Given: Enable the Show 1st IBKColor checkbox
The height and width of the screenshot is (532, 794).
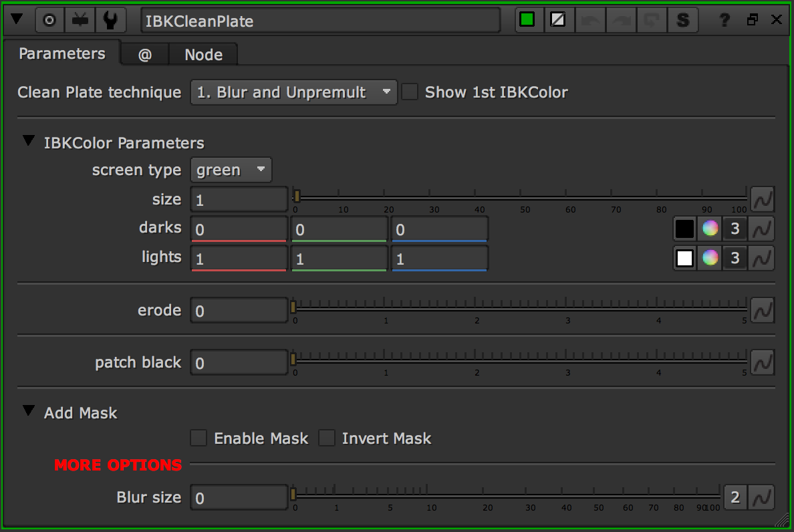Looking at the screenshot, I should (410, 92).
